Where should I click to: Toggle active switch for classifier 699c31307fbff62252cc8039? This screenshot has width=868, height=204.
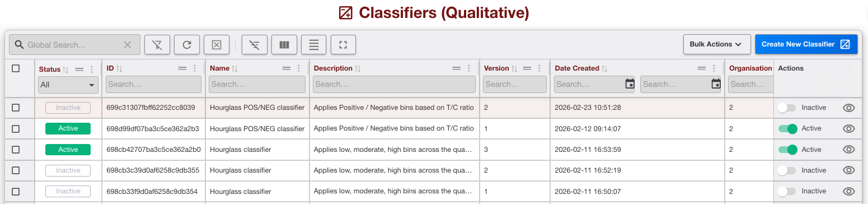point(786,108)
